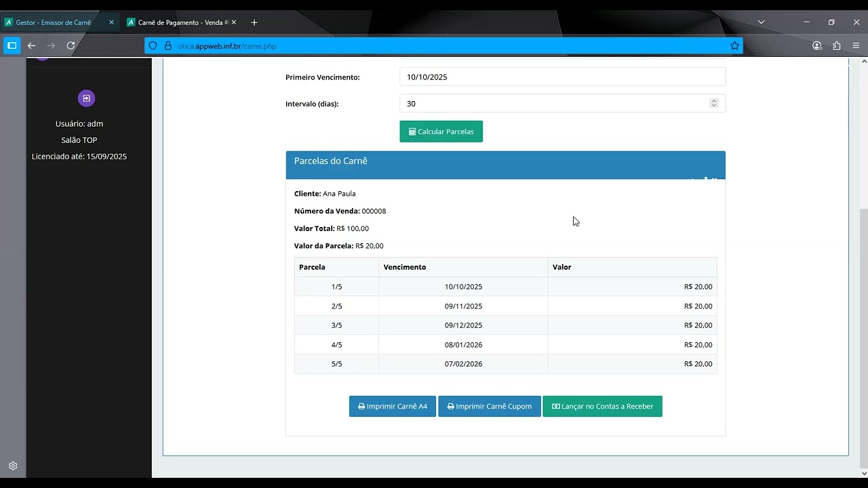Click the Intervalo spinner arrows
868x488 pixels.
(x=713, y=103)
